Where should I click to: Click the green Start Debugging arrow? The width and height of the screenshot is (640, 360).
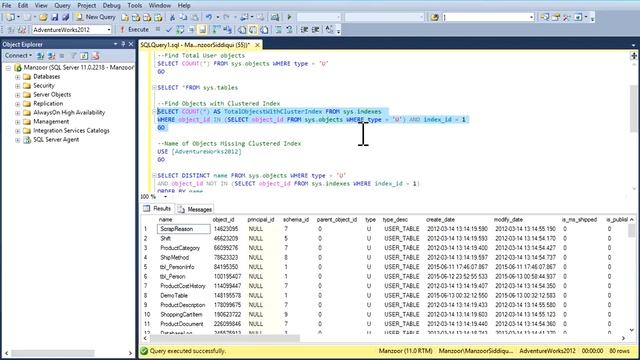[289, 17]
